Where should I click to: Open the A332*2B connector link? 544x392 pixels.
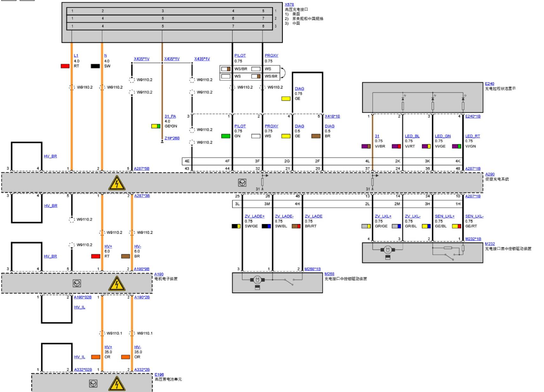[142, 370]
